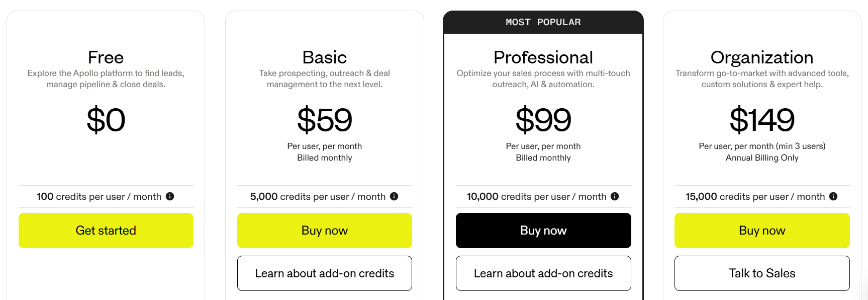868x300 pixels.
Task: Show info tooltip for 10,000 credits
Action: point(615,196)
